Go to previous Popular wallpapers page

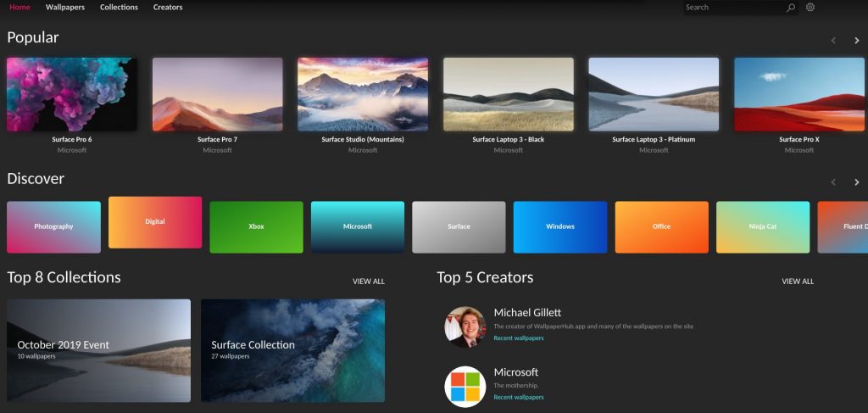(833, 41)
